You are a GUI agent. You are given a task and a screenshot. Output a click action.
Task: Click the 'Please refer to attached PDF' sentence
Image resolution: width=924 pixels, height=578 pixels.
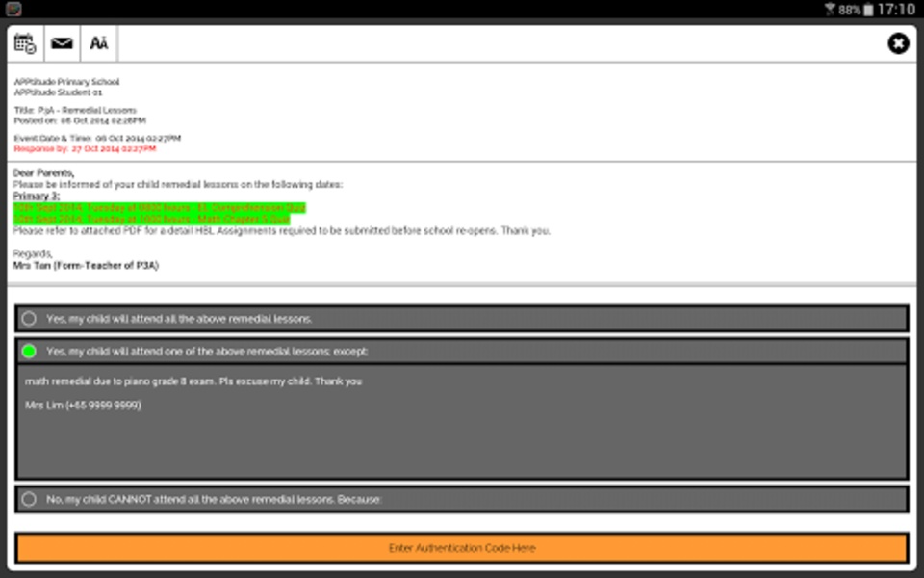[282, 230]
